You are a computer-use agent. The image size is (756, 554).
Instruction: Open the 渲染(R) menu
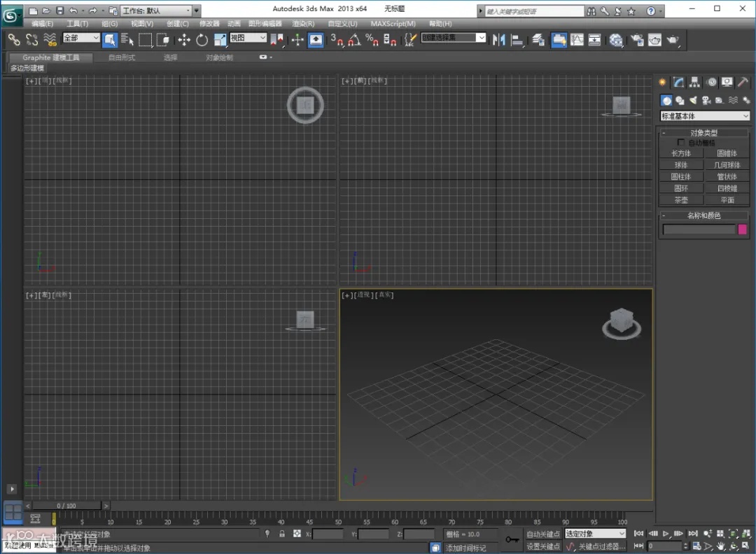coord(303,24)
